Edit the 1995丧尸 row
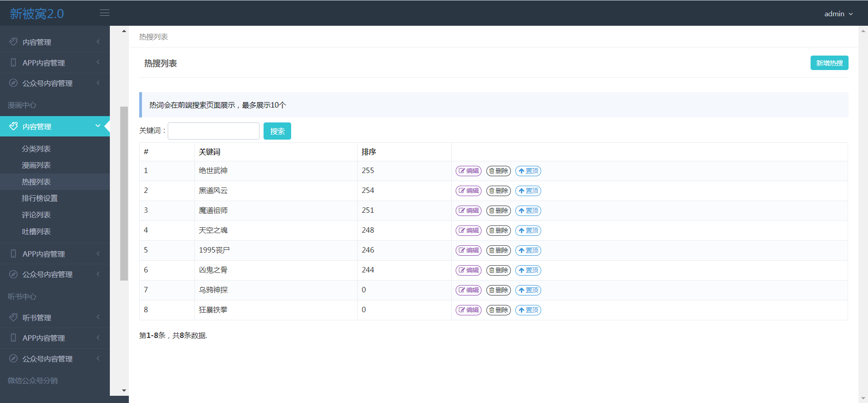The width and height of the screenshot is (868, 403). [468, 250]
